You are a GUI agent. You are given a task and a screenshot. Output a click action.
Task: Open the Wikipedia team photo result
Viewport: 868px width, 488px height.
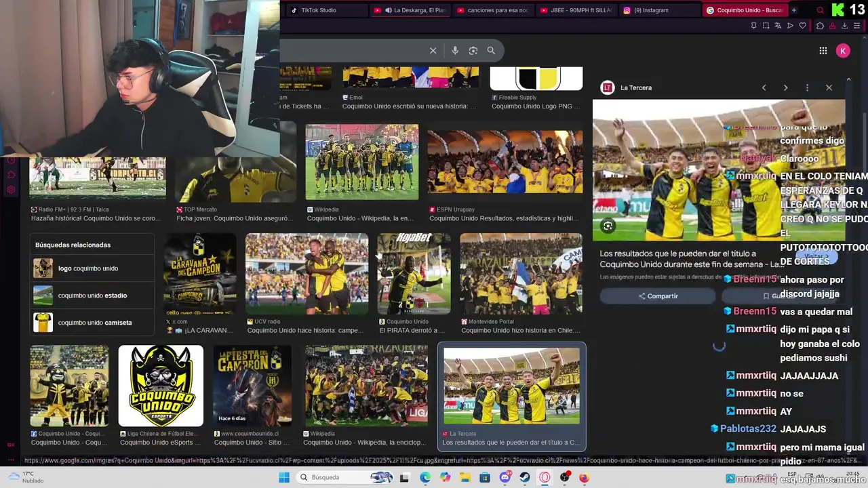click(x=361, y=162)
